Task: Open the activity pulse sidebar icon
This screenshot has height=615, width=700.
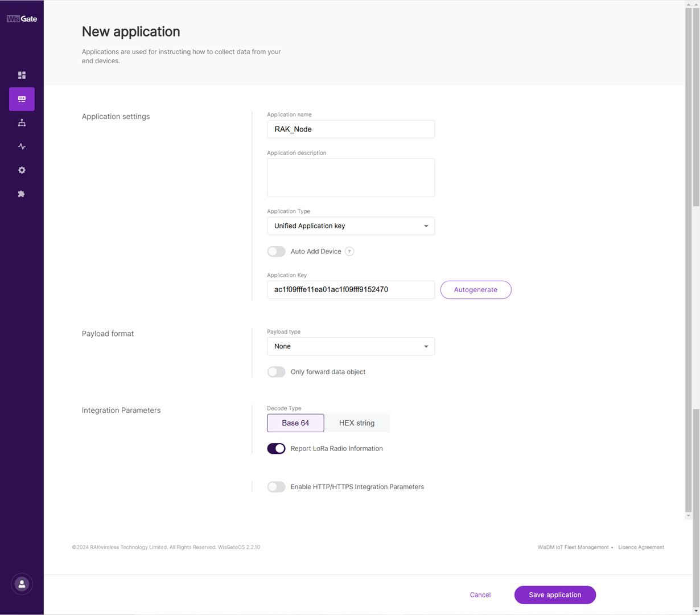Action: (x=22, y=146)
